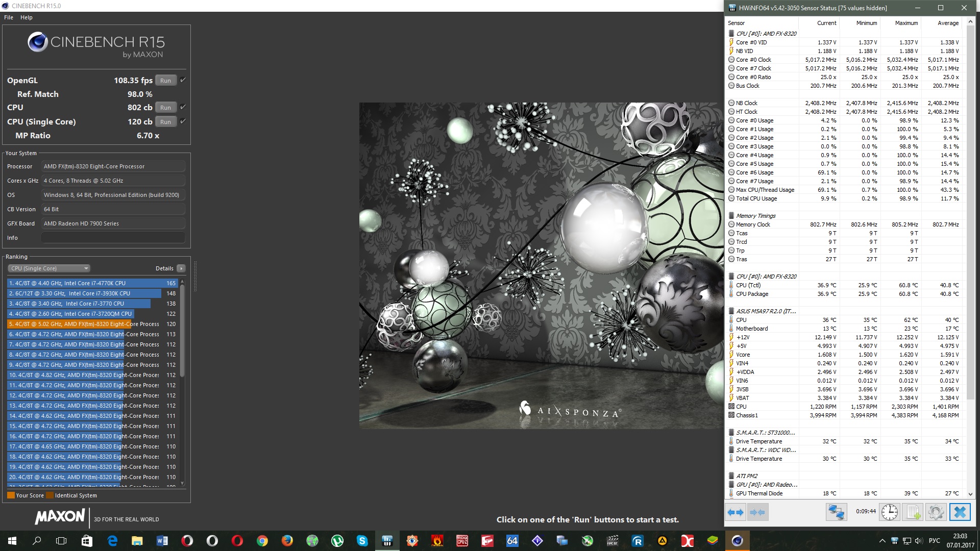Click the orange Your Score swatch
This screenshot has height=551, width=980.
[x=11, y=495]
